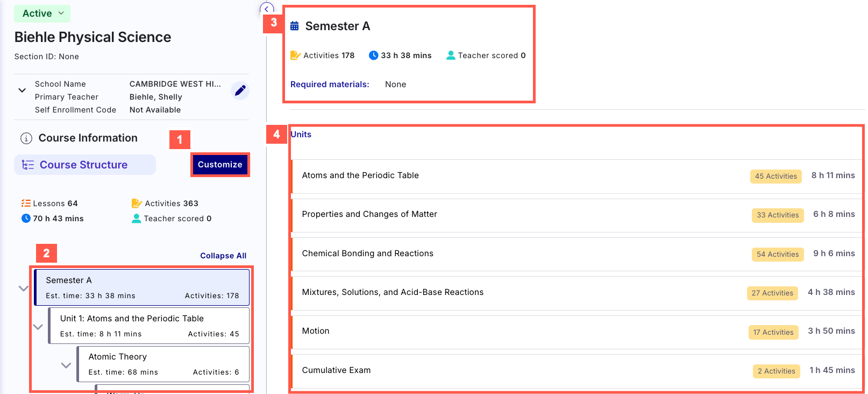Click the Semester A calendar icon
This screenshot has width=868, height=394.
(295, 26)
